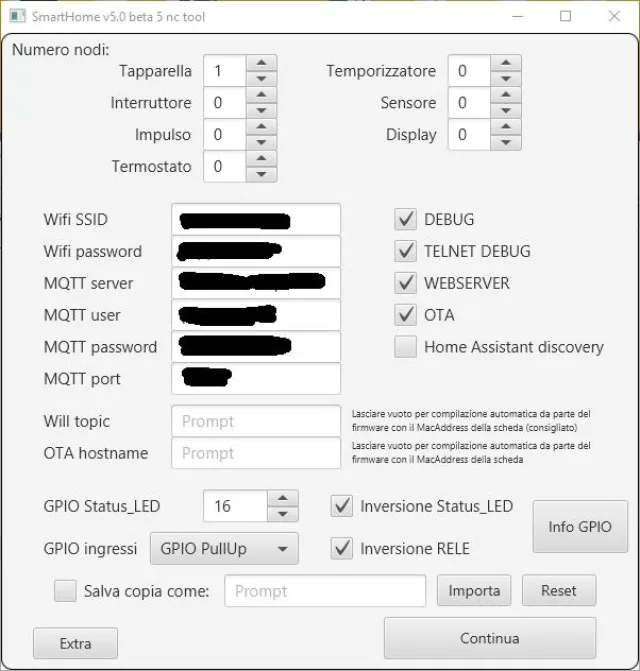Enable Home Assistant discovery
The height and width of the screenshot is (671, 640).
point(405,347)
